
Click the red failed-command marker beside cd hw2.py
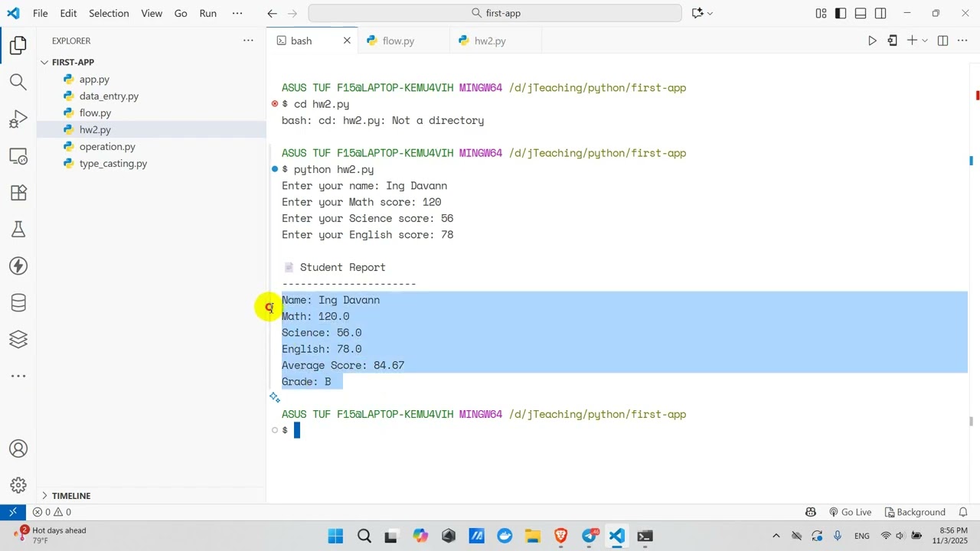coord(274,103)
